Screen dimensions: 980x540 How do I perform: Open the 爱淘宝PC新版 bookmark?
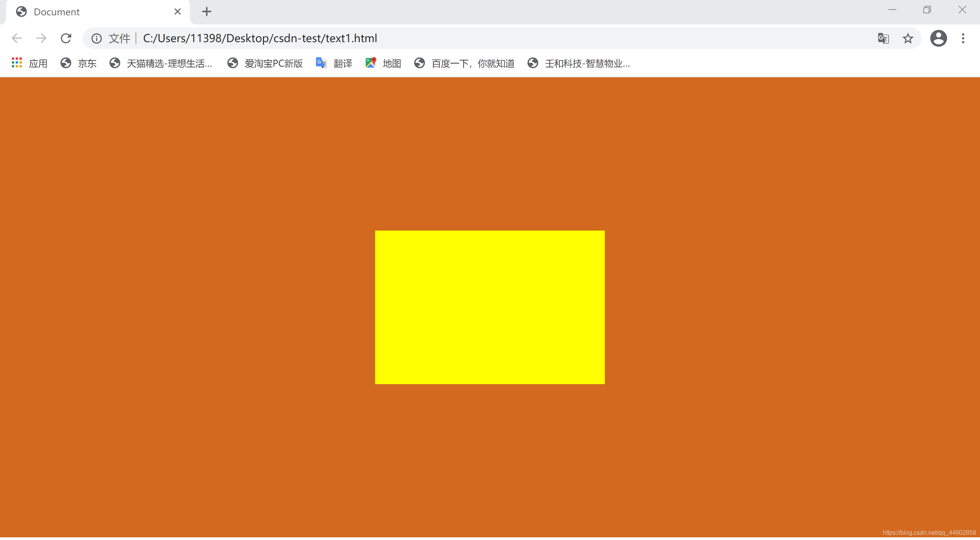coord(265,63)
